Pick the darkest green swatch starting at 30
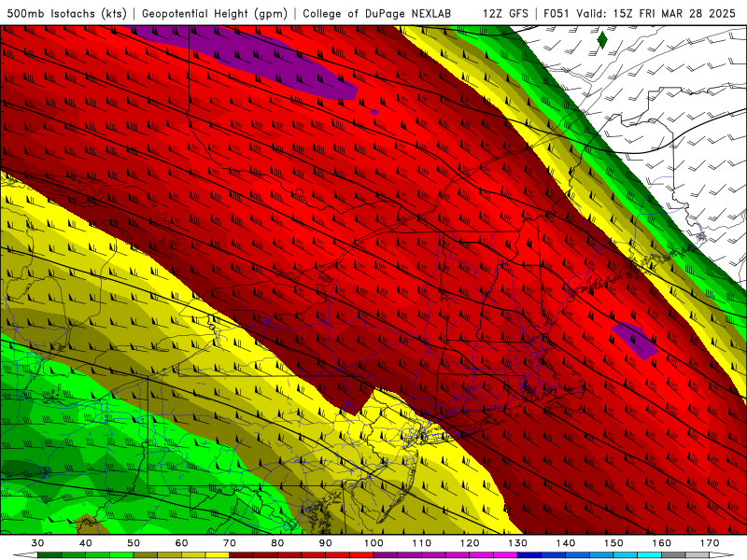747x560 pixels. pyautogui.click(x=49, y=555)
